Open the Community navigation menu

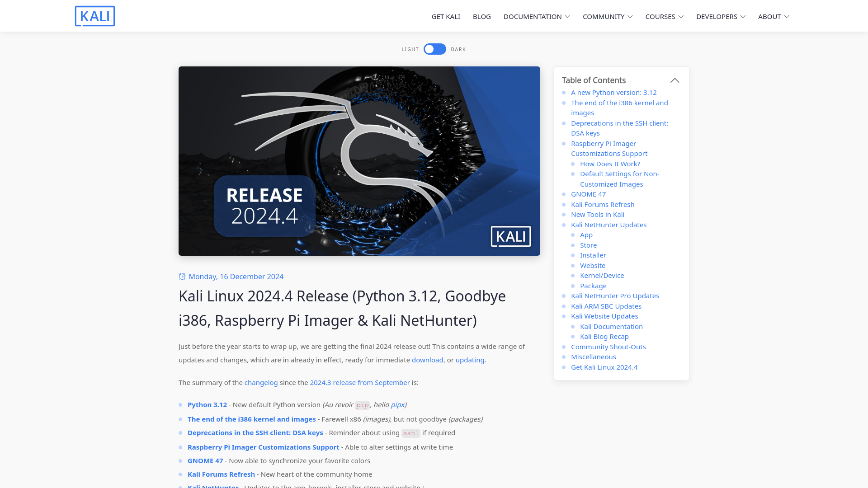click(604, 17)
